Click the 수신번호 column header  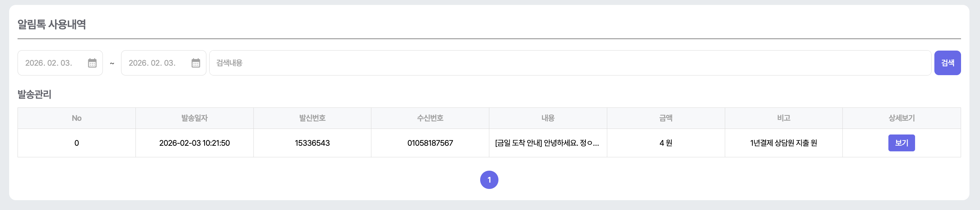tap(430, 118)
